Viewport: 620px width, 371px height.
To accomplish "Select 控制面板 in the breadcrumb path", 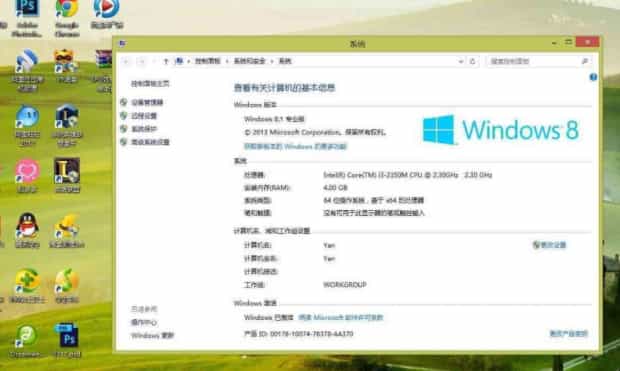I will (x=208, y=61).
